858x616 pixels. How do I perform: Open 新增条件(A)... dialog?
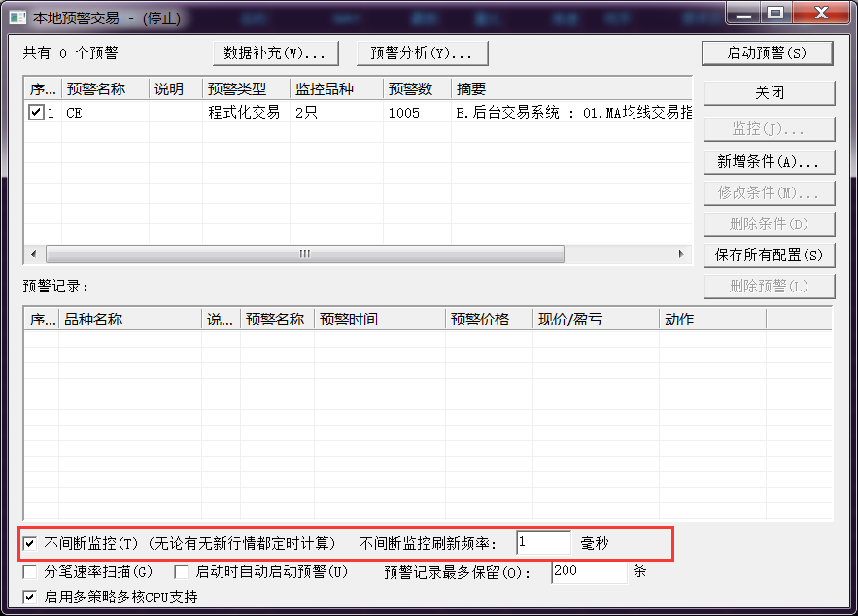pyautogui.click(x=769, y=161)
